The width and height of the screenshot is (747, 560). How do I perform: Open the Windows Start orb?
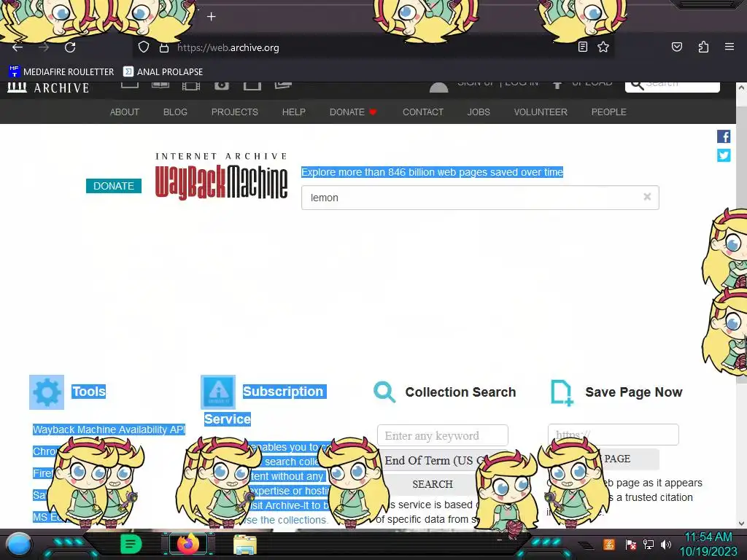(x=19, y=544)
